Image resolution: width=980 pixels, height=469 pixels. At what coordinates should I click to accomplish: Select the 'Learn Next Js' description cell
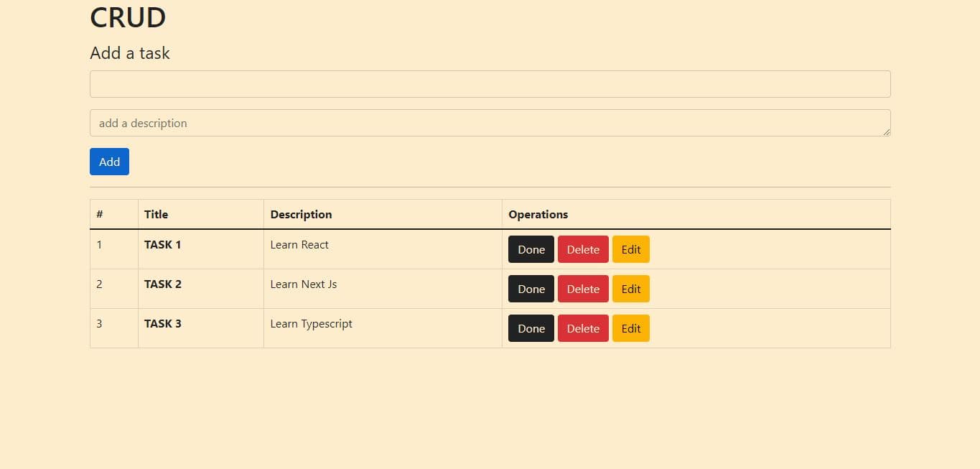pyautogui.click(x=303, y=284)
